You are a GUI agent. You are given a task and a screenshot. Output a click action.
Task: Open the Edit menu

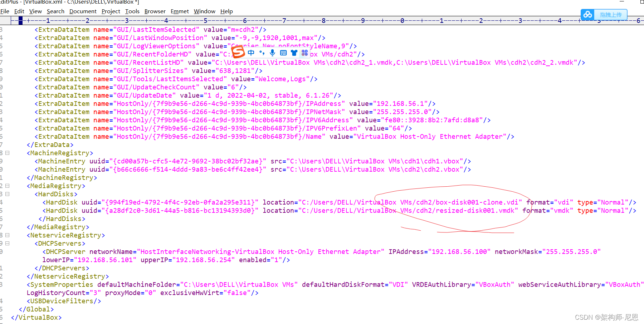pos(19,11)
